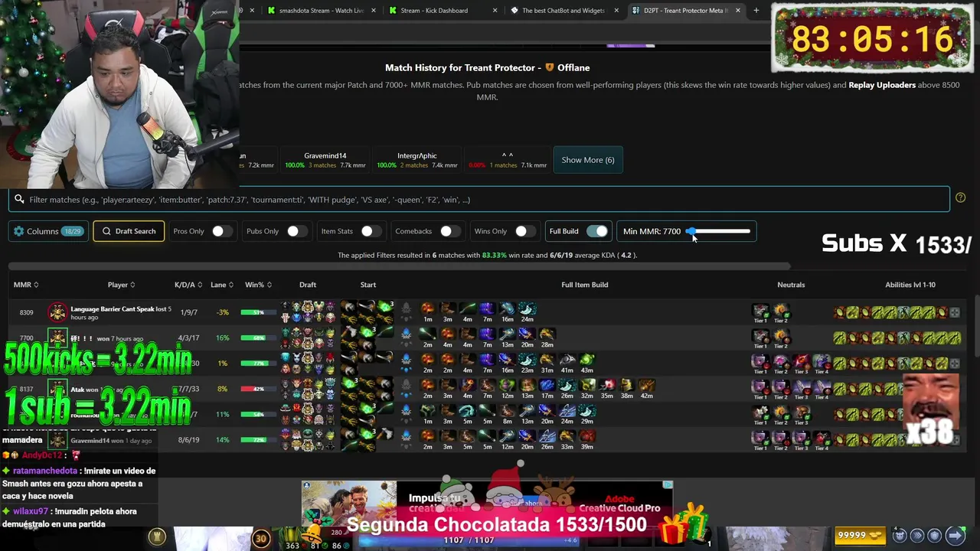Click the horizontal scrollbar above the table

click(x=399, y=267)
